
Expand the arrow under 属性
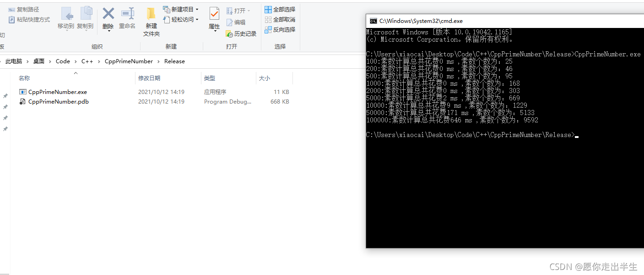[215, 31]
